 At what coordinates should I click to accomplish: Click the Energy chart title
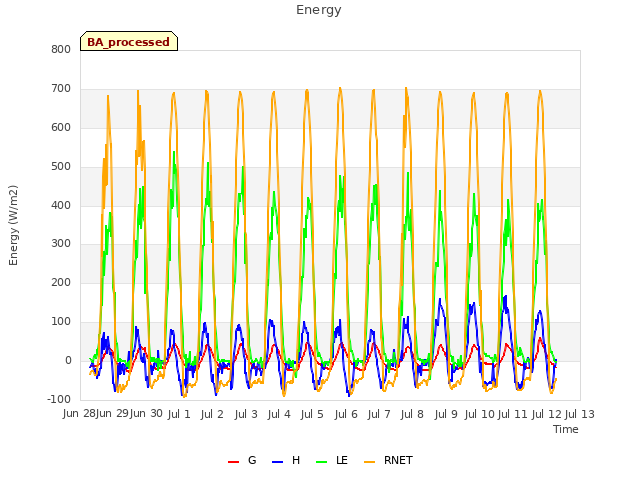(318, 10)
